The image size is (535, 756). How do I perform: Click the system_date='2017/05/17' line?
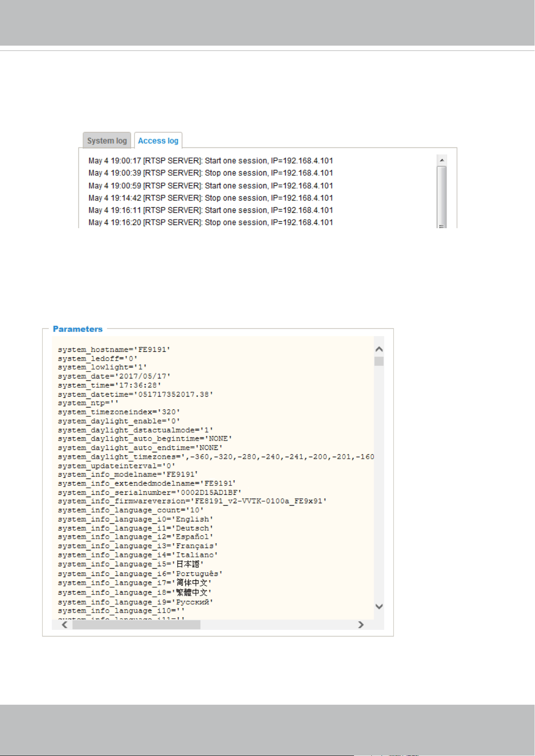click(x=114, y=376)
